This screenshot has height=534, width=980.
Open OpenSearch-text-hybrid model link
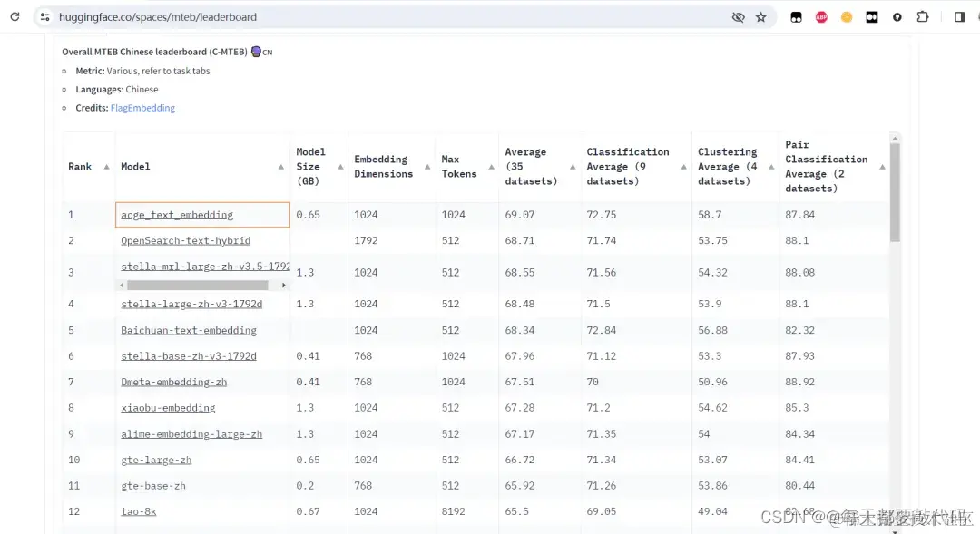pos(186,240)
